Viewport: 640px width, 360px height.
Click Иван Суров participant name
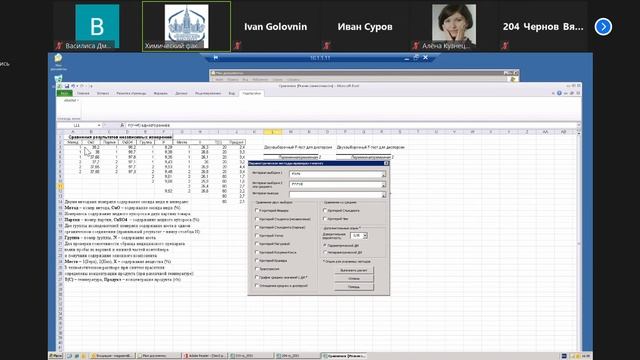pos(365,27)
